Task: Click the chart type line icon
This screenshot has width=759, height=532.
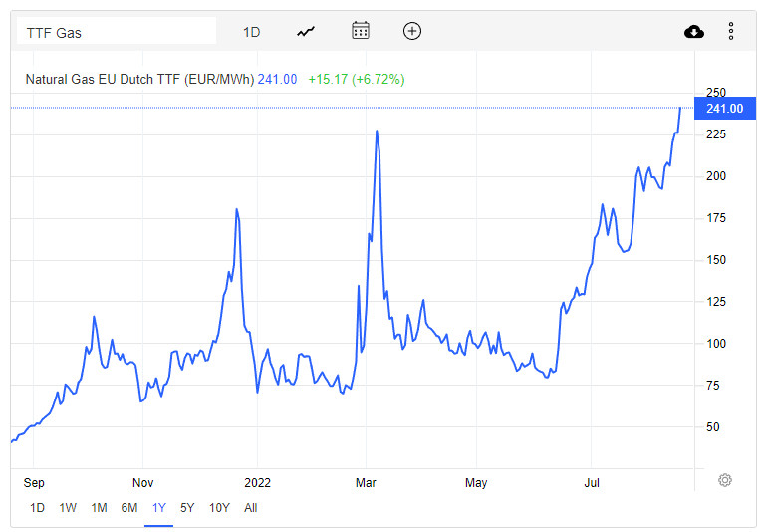Action: 306,31
